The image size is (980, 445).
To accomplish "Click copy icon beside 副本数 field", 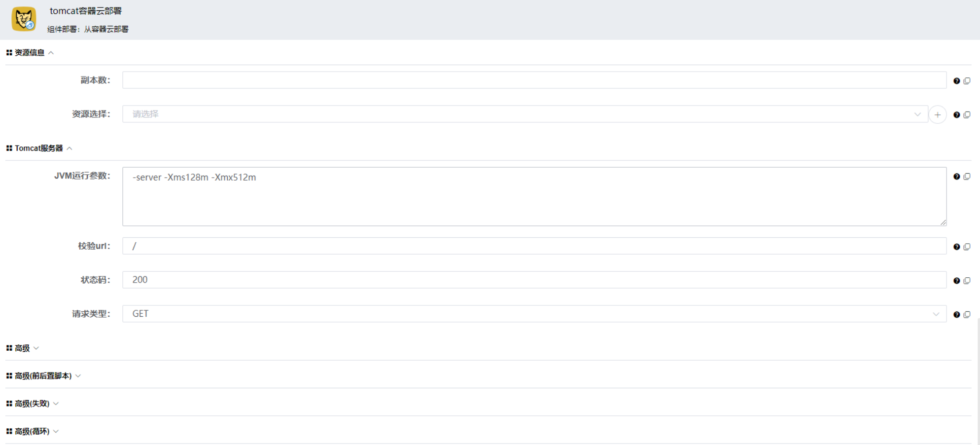I will 967,81.
